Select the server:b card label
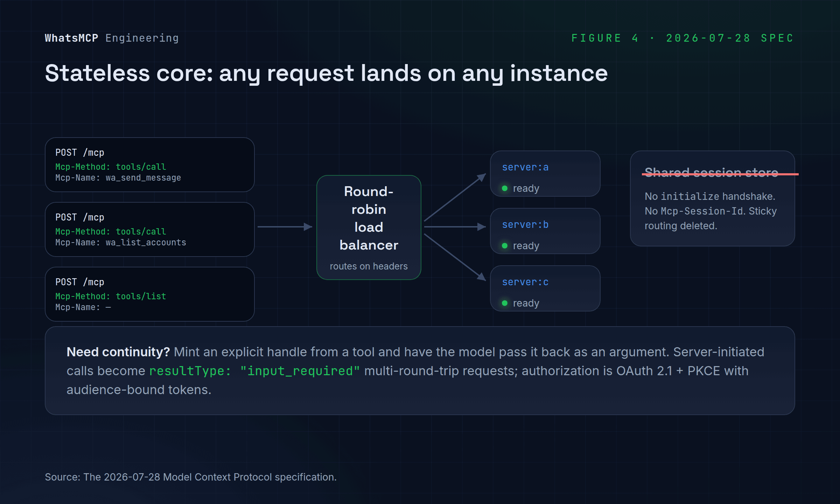 [525, 225]
